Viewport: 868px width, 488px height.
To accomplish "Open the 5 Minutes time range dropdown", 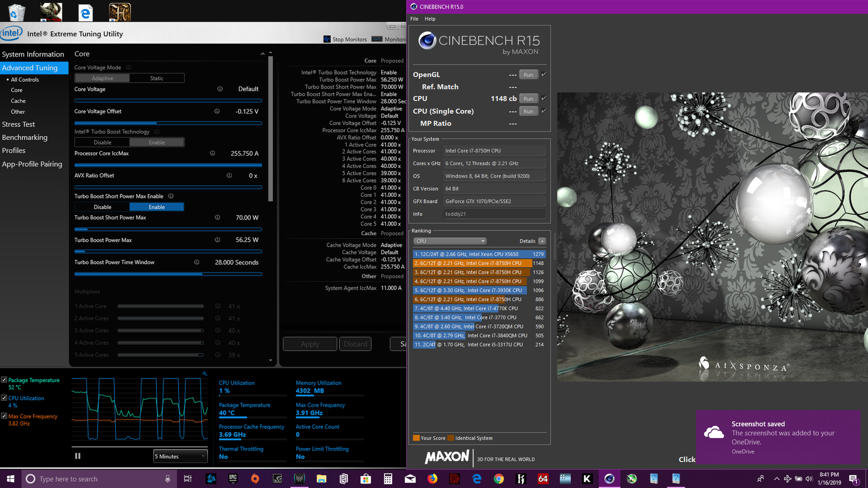I will pos(180,456).
